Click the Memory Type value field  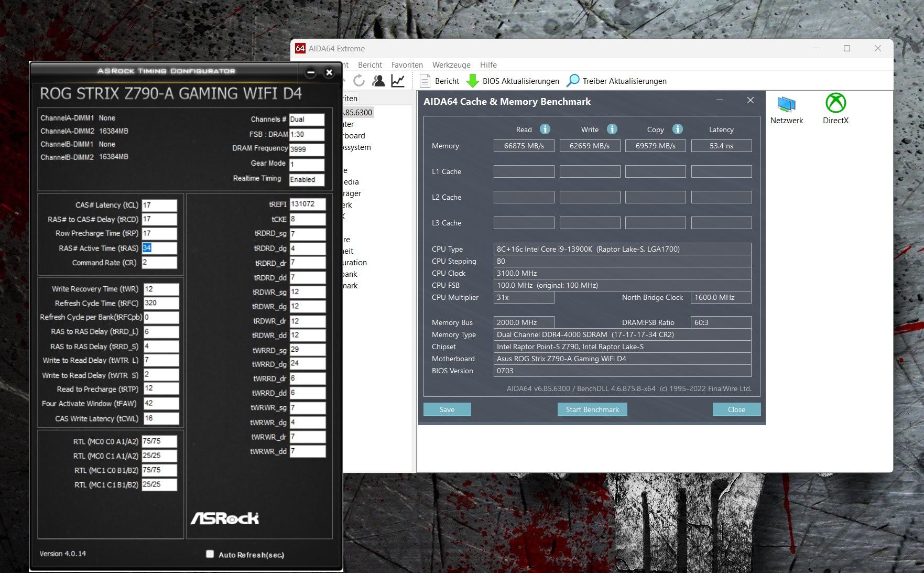pyautogui.click(x=622, y=334)
